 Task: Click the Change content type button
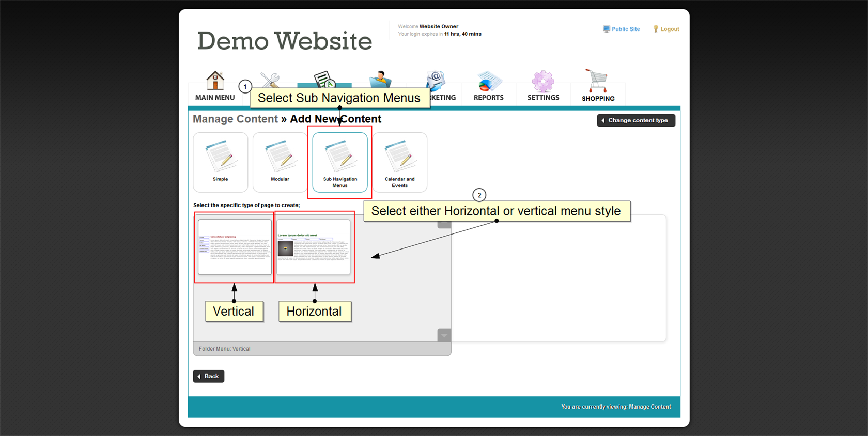click(x=636, y=120)
